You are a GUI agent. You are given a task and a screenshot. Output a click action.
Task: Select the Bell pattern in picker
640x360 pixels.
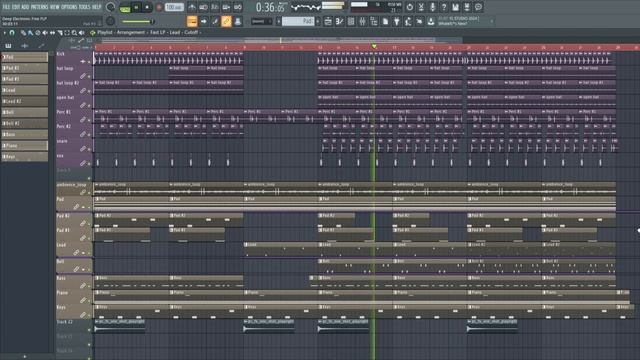24,112
